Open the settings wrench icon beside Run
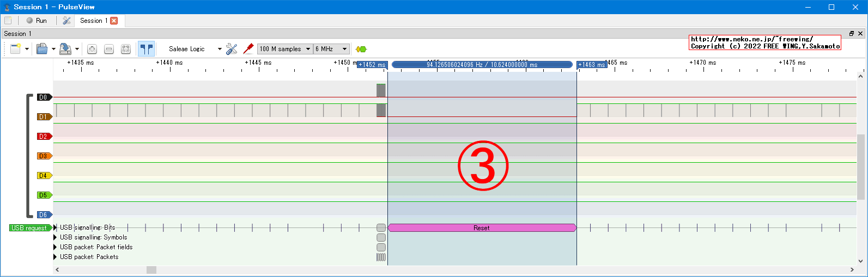 pos(66,21)
